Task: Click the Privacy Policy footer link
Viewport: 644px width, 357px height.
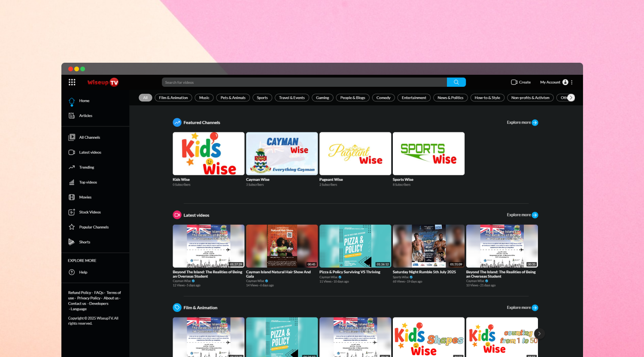Action: point(89,298)
